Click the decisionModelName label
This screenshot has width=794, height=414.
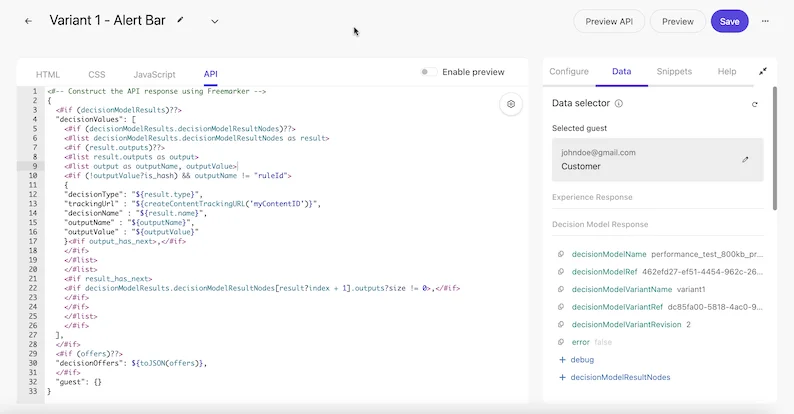(x=609, y=254)
